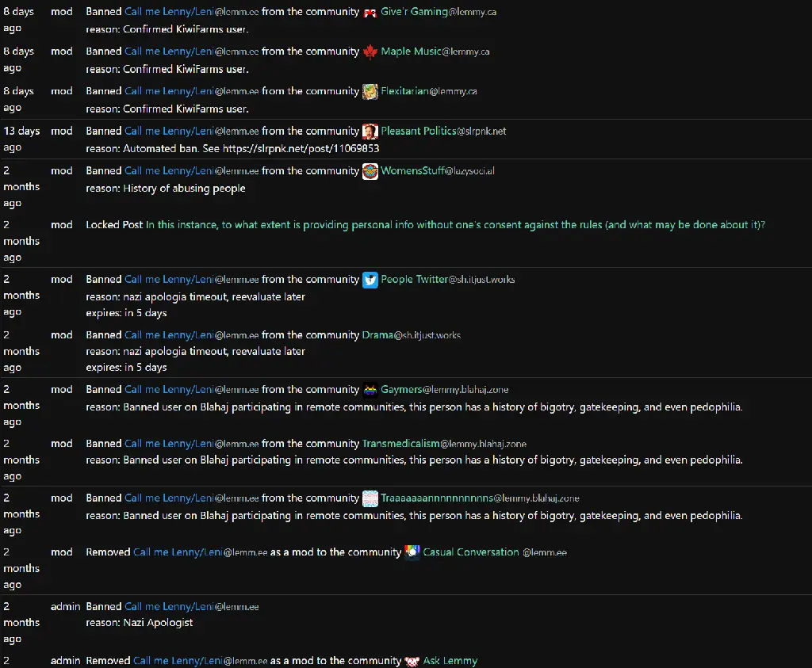Open the WomensStuff@lazysoci.al community link

438,170
